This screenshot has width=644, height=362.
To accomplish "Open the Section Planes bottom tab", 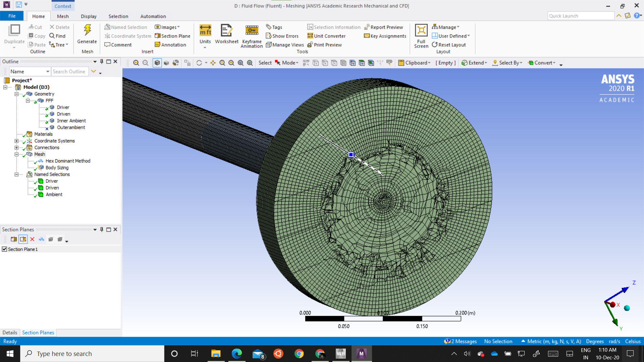I will click(x=38, y=333).
